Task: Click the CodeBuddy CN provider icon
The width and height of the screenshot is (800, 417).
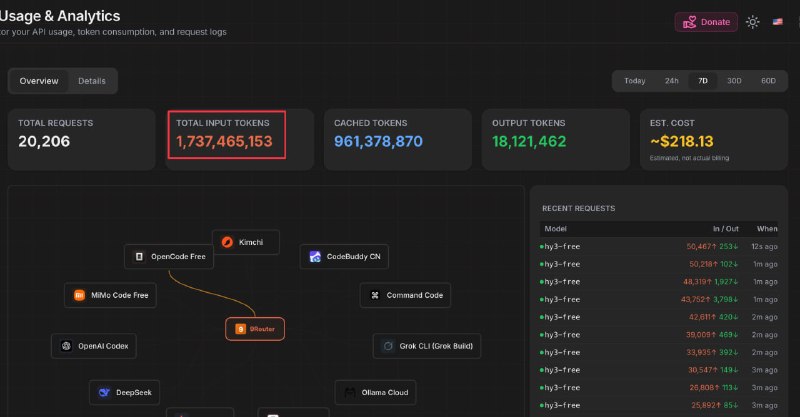Action: [x=315, y=256]
